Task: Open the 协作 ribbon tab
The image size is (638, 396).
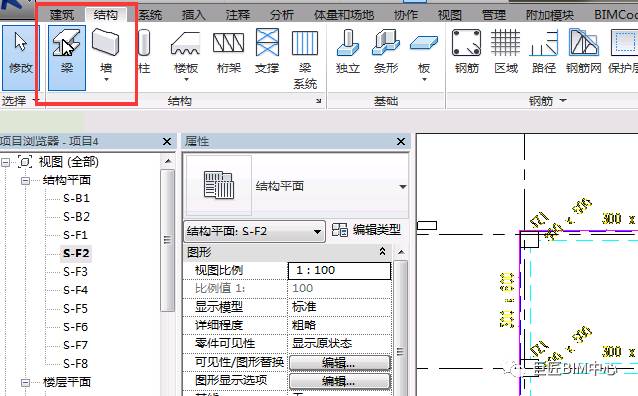Action: [x=406, y=15]
